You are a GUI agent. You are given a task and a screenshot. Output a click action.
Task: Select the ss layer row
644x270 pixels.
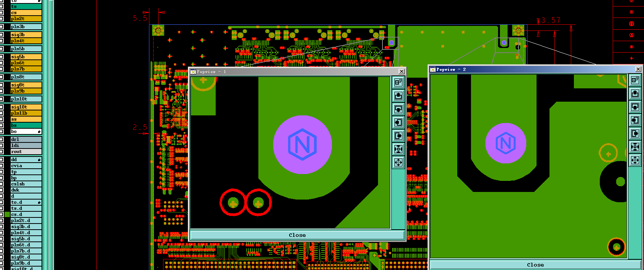pos(26,119)
